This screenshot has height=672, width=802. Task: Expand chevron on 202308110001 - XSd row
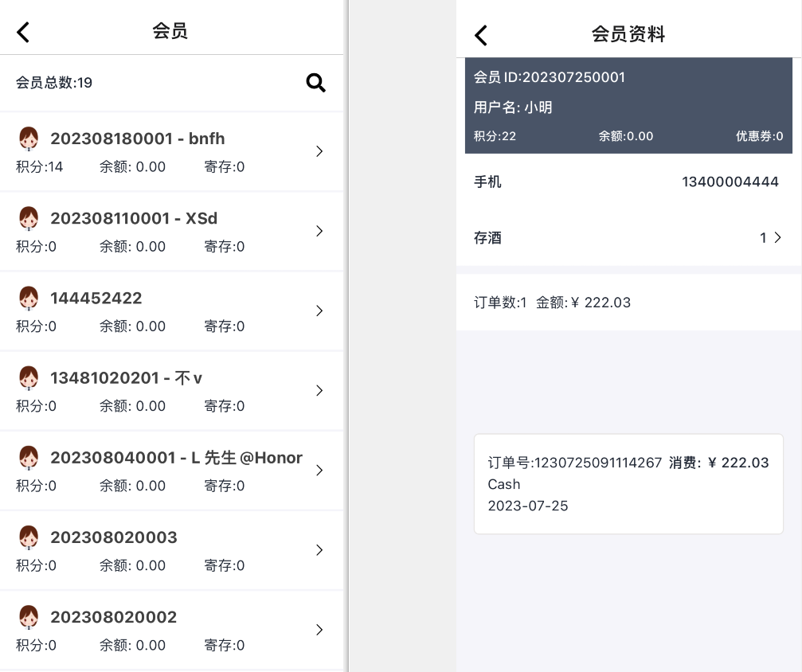coord(319,231)
